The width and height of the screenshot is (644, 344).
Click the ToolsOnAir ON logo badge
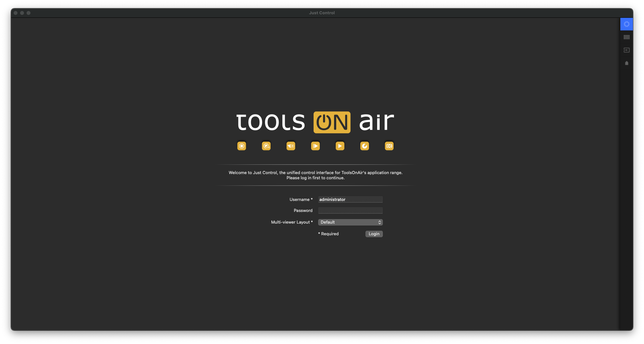click(332, 122)
